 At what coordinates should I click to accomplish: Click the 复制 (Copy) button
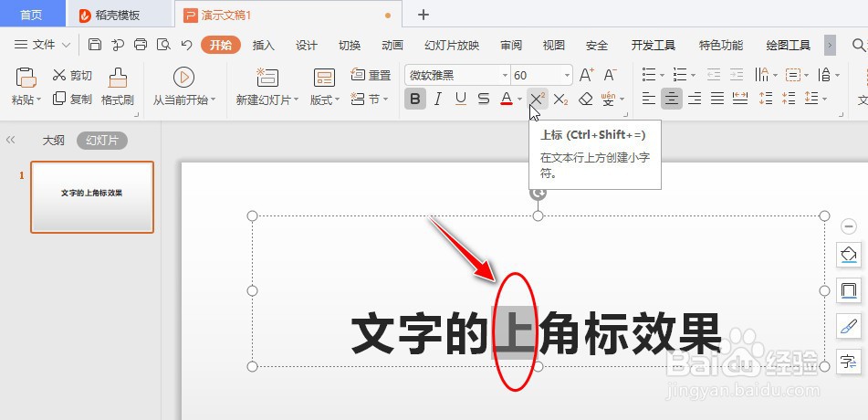72,99
